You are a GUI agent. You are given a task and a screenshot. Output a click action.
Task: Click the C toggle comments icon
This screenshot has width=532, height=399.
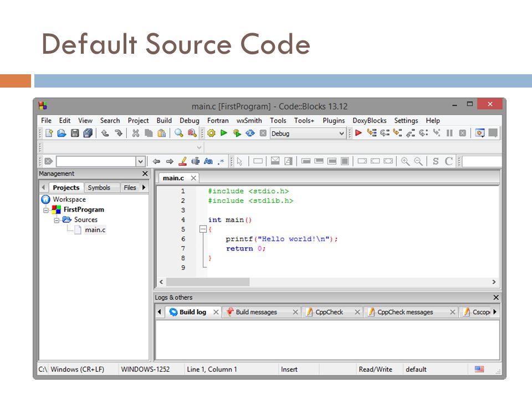click(x=449, y=161)
